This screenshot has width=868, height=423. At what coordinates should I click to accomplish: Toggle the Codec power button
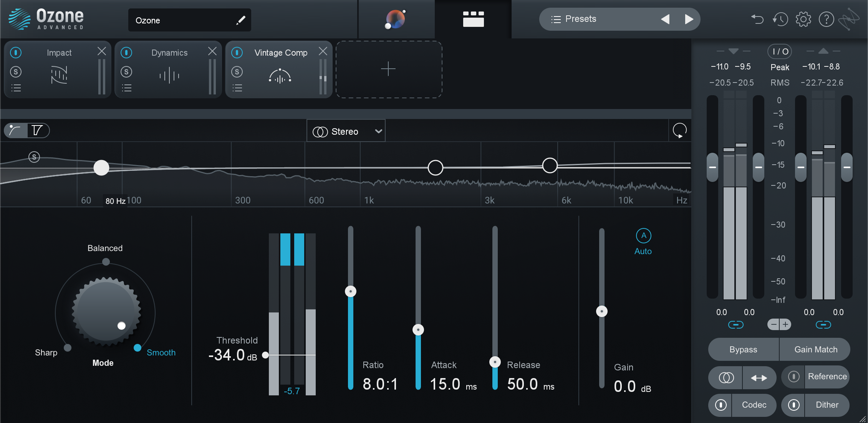tap(721, 405)
